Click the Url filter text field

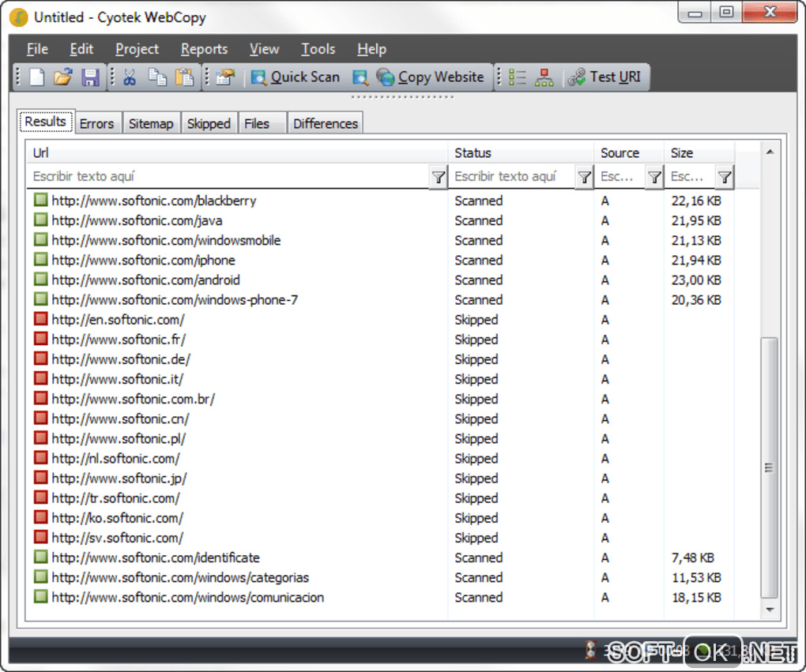pyautogui.click(x=228, y=176)
